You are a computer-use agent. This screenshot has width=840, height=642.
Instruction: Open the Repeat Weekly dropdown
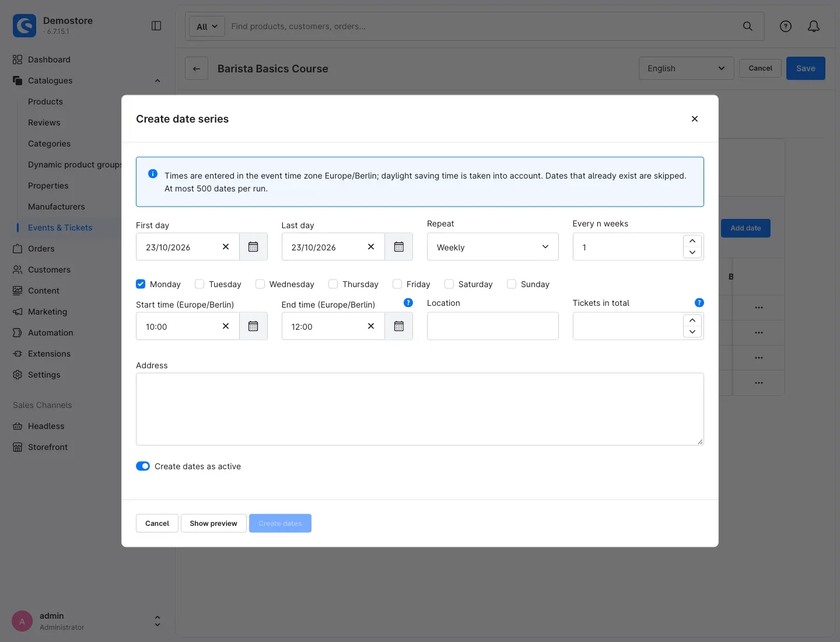(493, 247)
